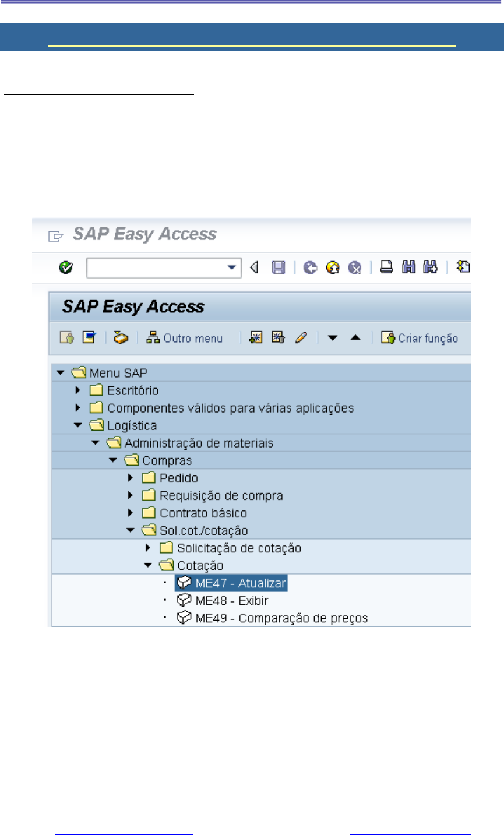Click the green Enter checkmark icon
Viewport: 504px width, 835px height.
point(66,267)
